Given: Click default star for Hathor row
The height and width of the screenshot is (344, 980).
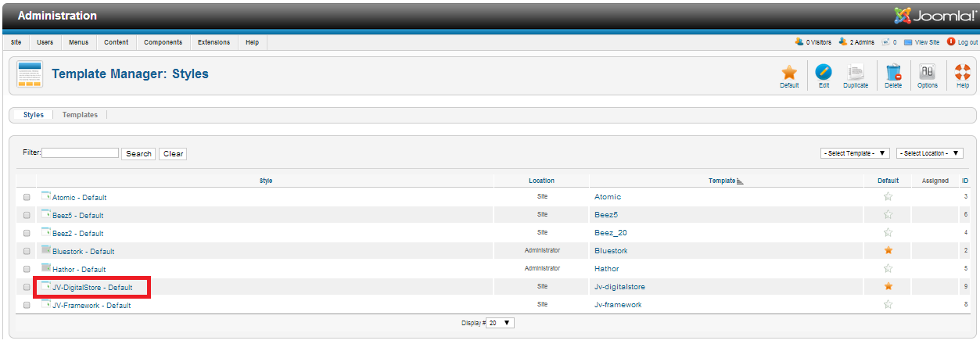Looking at the screenshot, I should coord(888,269).
